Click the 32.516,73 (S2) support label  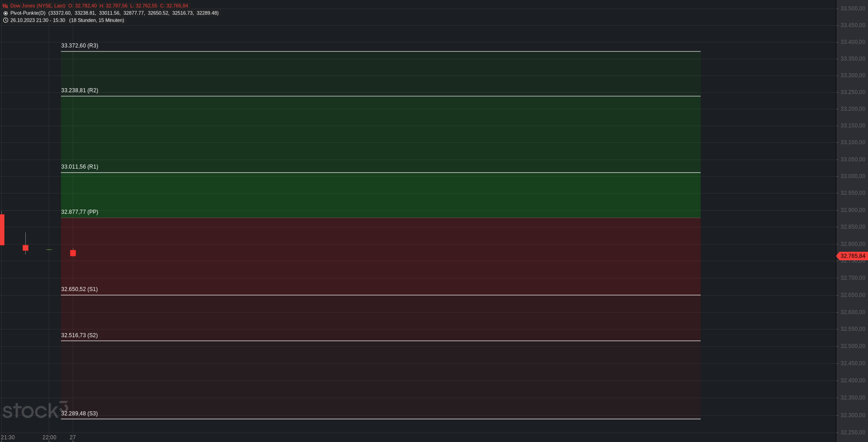[80, 335]
